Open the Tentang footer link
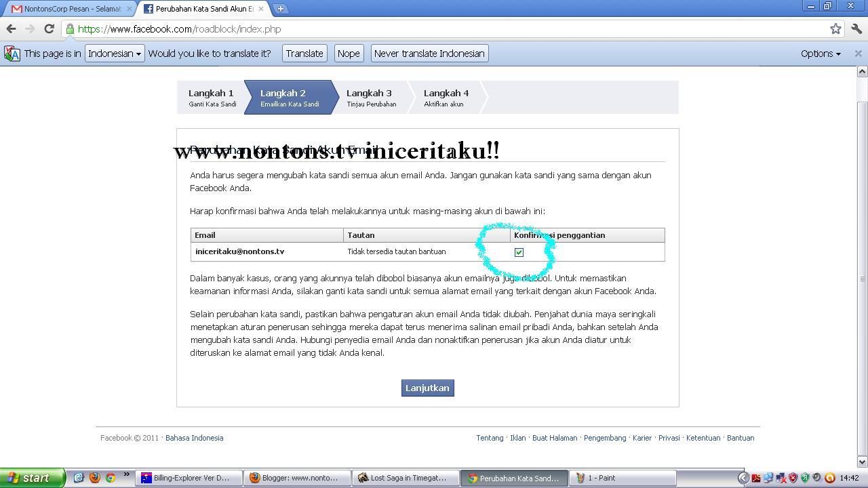 [x=490, y=438]
